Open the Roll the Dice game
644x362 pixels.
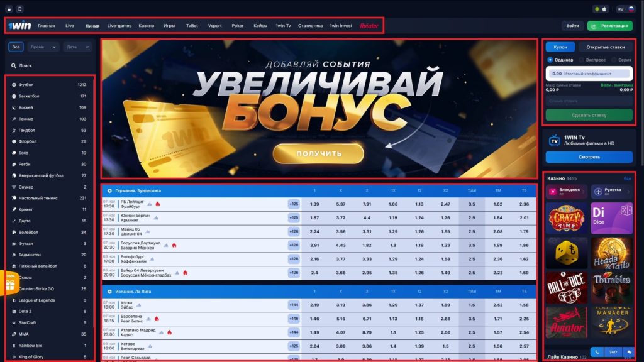(567, 288)
